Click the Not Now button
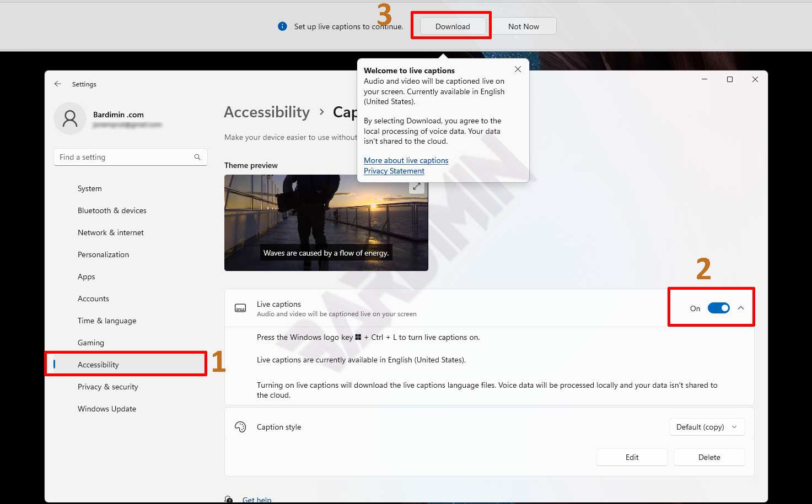Viewport: 812px width, 504px height. tap(523, 26)
